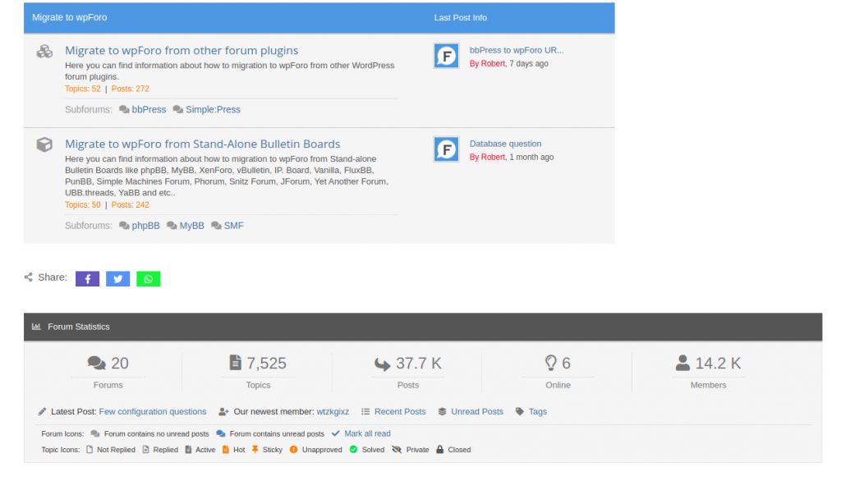This screenshot has width=841, height=504.
Task: Click Topics: 50 count text
Action: click(x=83, y=205)
